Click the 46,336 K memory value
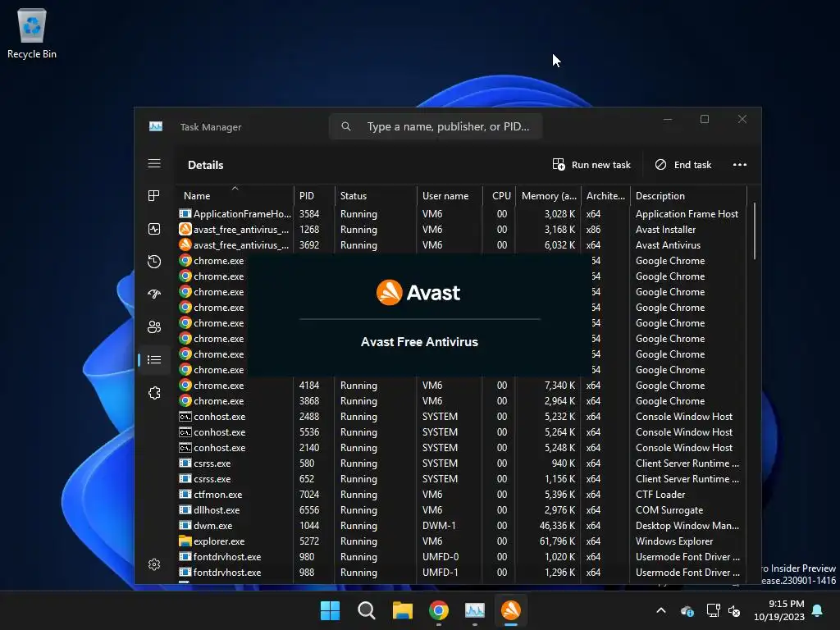This screenshot has height=630, width=840. tap(557, 526)
